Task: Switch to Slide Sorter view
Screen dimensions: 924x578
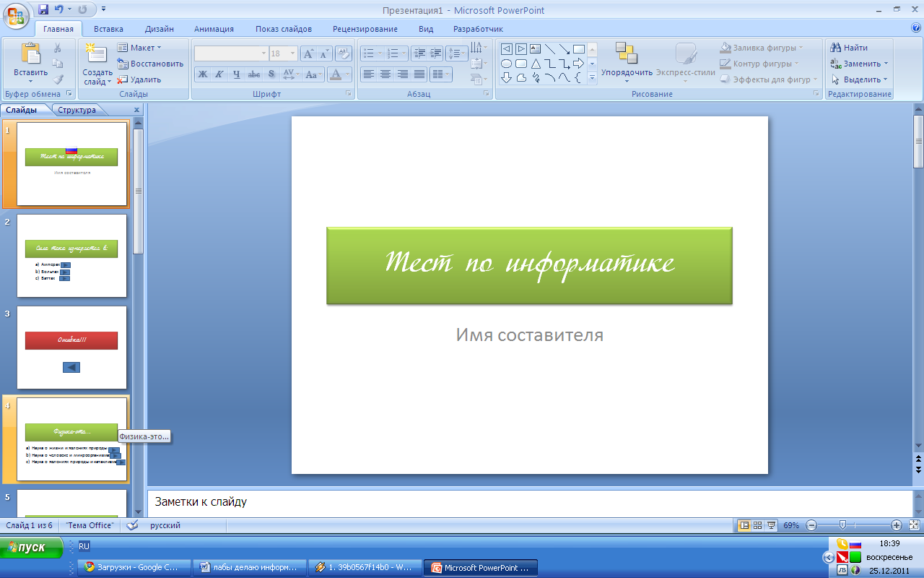Action: 758,525
